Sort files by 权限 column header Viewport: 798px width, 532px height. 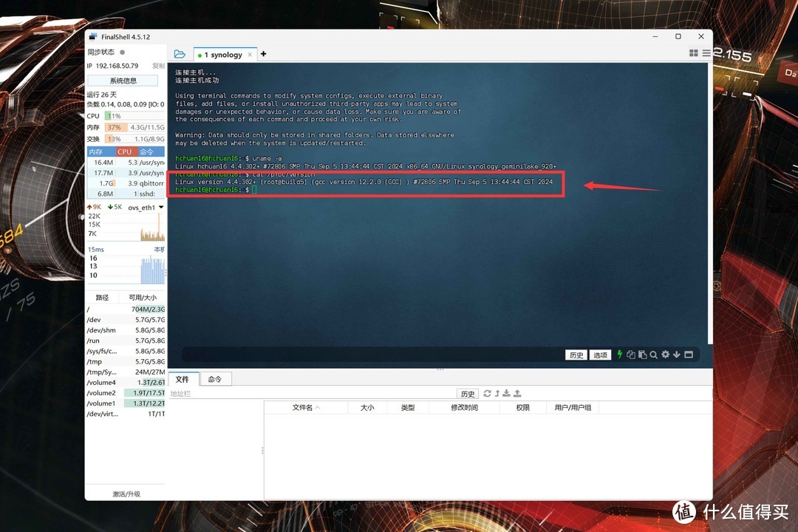tap(522, 407)
